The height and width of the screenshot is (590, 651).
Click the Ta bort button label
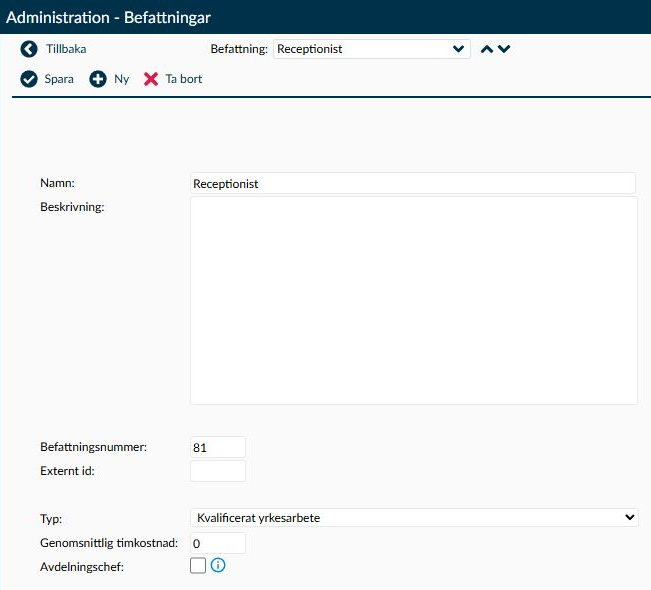click(184, 79)
